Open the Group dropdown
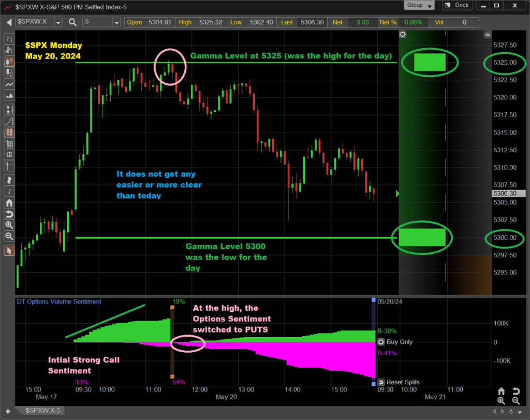 420,5
